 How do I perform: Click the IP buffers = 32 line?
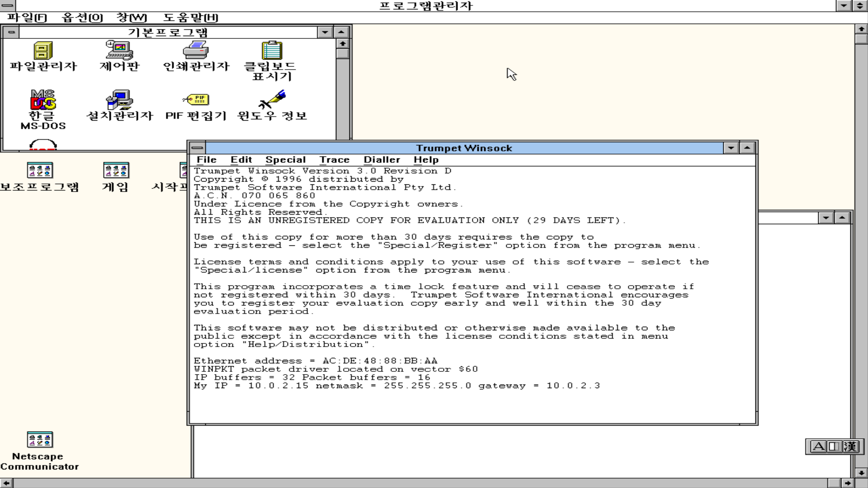point(312,378)
